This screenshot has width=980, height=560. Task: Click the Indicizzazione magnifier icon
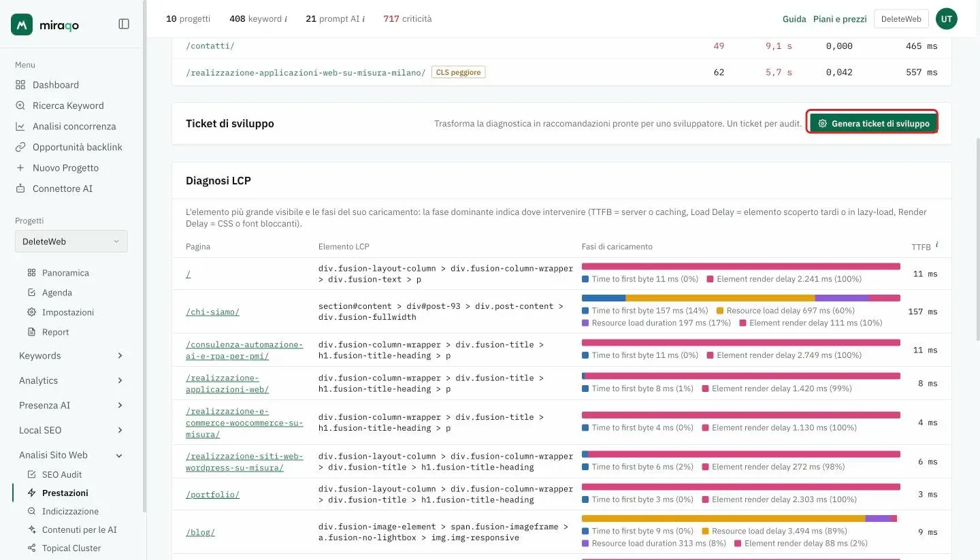31,511
